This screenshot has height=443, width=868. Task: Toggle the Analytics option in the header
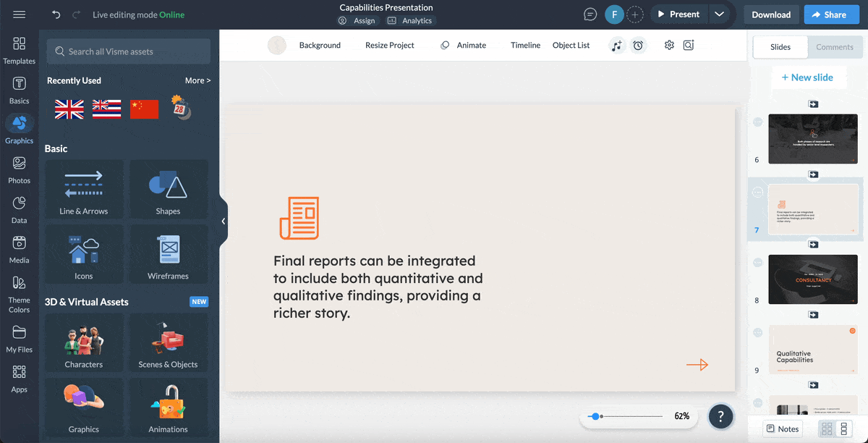pyautogui.click(x=410, y=20)
